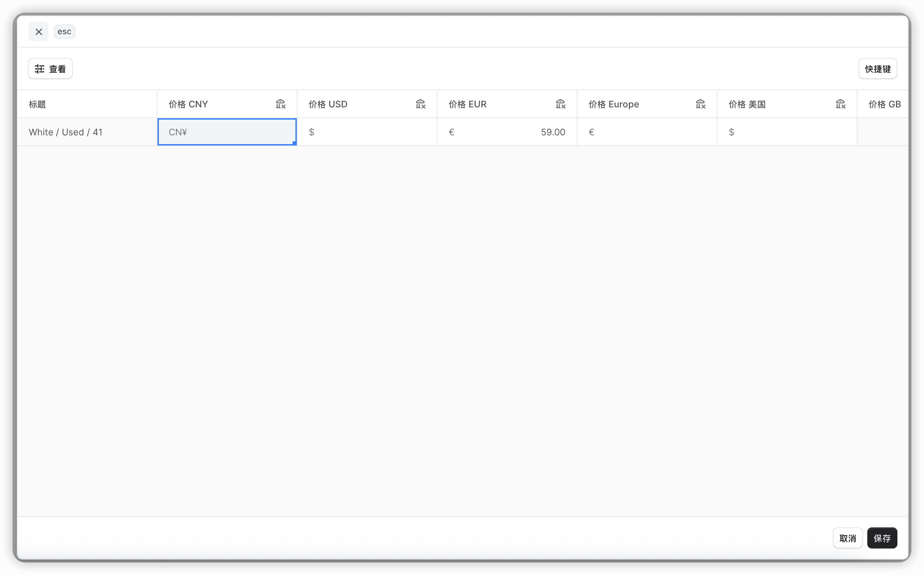
Task: Select the CNY price cell input
Action: [227, 132]
